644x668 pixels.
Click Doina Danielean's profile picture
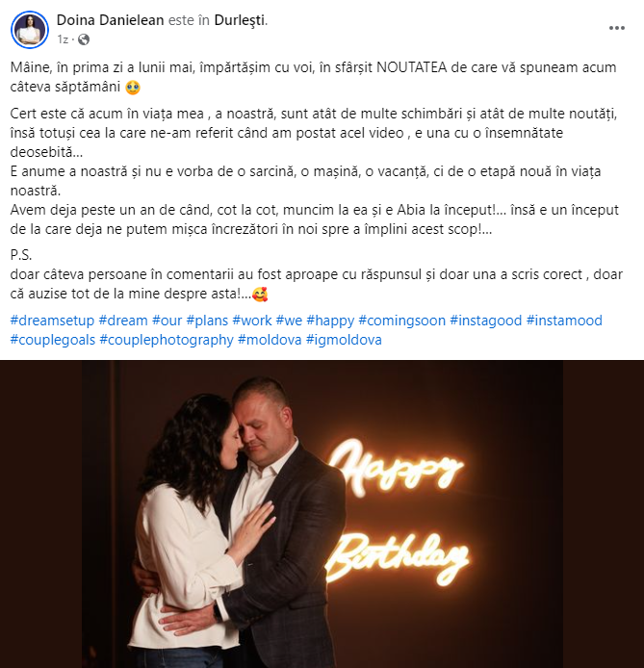(30, 30)
